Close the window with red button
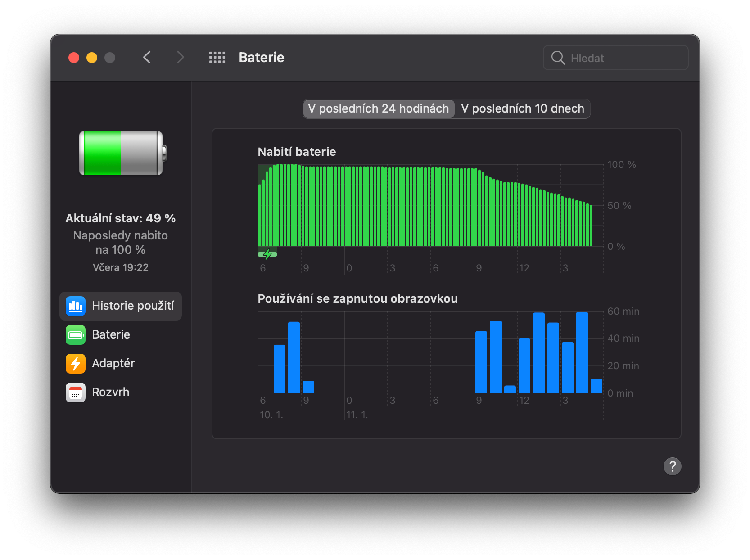 pos(74,58)
